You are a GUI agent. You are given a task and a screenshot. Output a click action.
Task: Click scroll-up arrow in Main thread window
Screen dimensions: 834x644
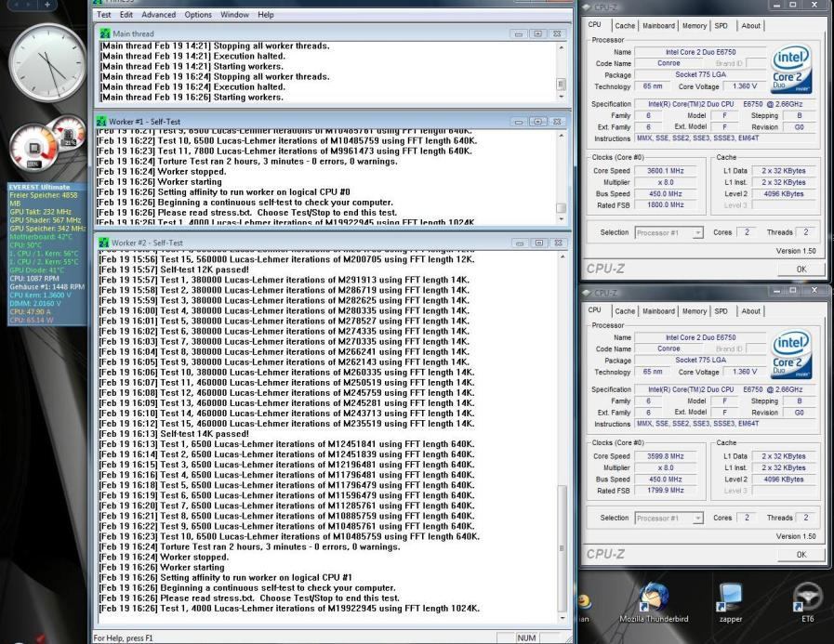tap(562, 48)
